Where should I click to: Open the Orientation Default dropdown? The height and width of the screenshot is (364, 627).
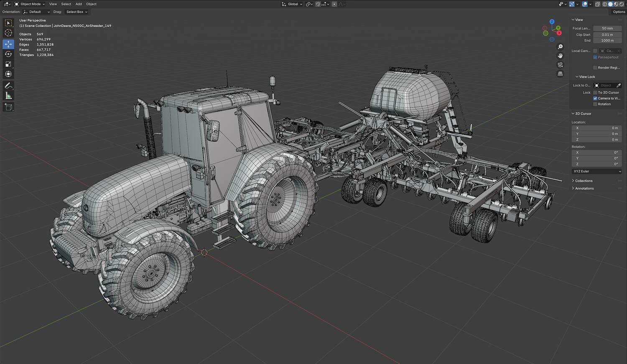click(x=36, y=12)
